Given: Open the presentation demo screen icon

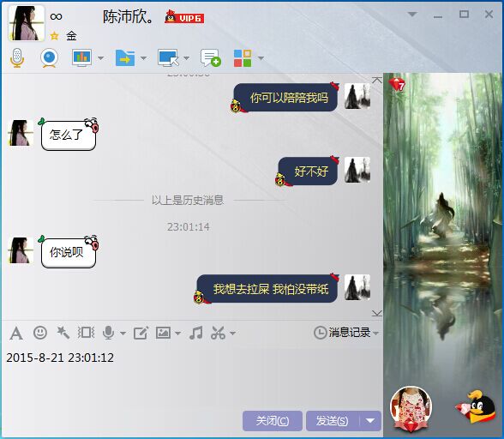Looking at the screenshot, I should pyautogui.click(x=81, y=58).
